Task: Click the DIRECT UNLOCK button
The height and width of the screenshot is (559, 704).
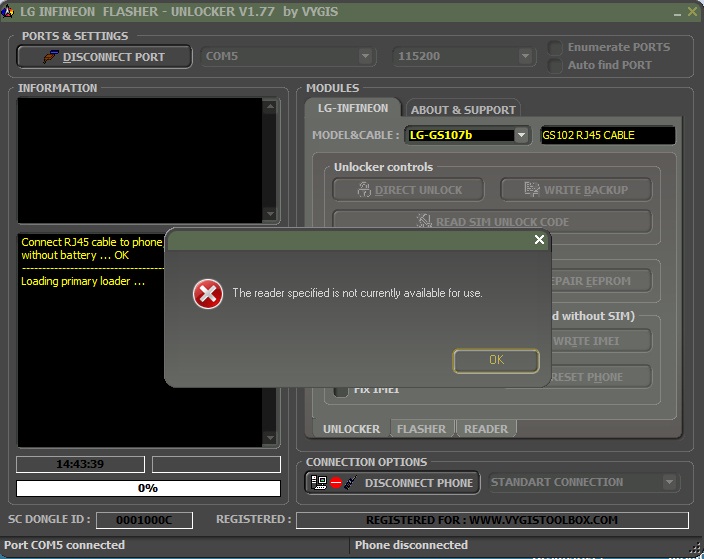Action: pyautogui.click(x=408, y=190)
